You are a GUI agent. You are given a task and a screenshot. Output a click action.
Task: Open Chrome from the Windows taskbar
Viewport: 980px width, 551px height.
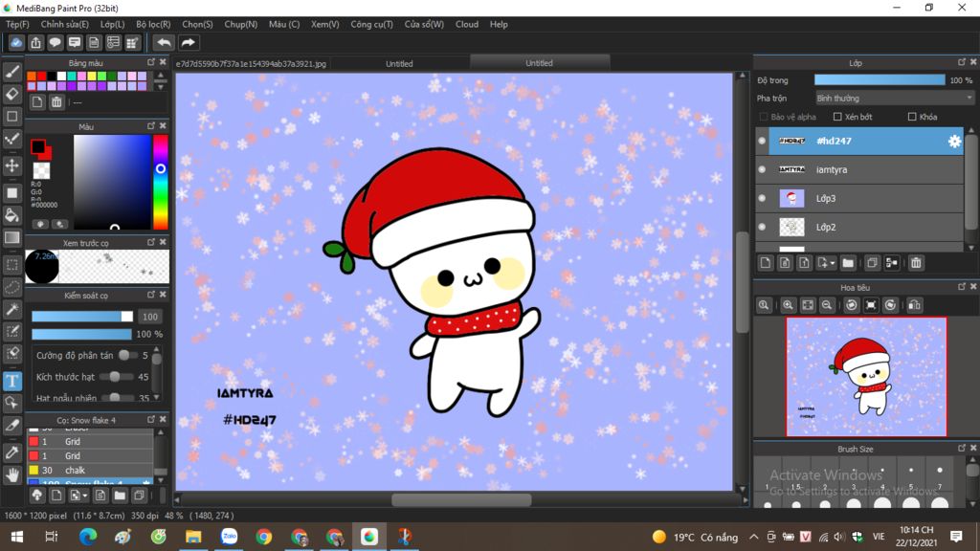(264, 537)
